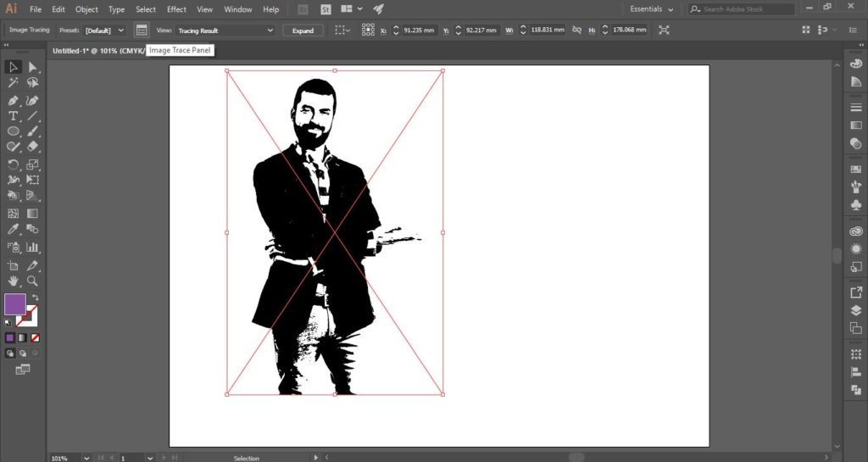Select the Rotate tool
The width and height of the screenshot is (868, 462).
pyautogui.click(x=13, y=164)
